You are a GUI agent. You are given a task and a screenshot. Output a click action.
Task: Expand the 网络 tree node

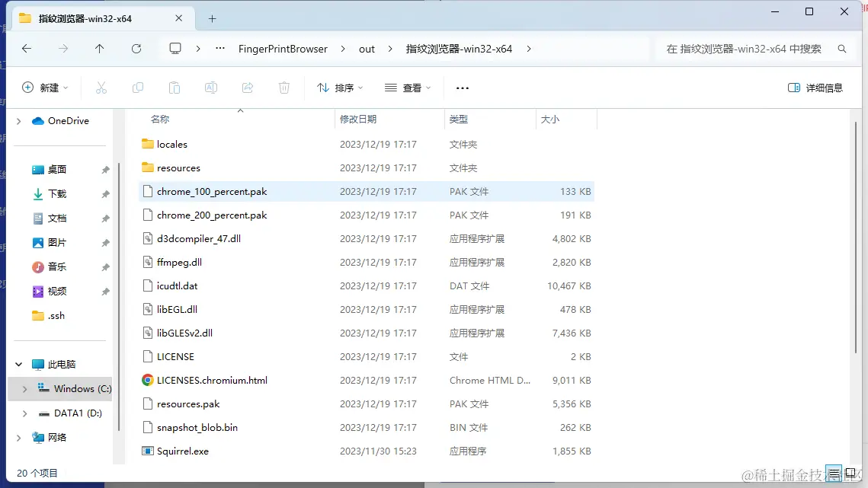click(x=19, y=438)
